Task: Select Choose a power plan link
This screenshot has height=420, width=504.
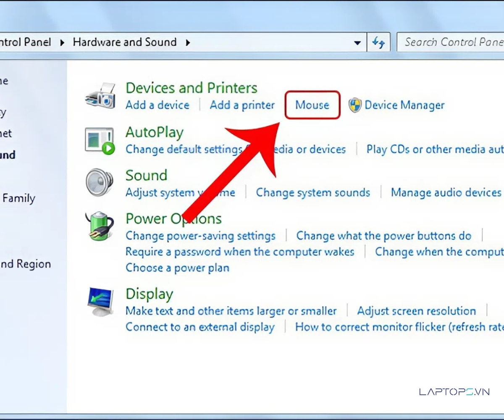Action: 177,268
